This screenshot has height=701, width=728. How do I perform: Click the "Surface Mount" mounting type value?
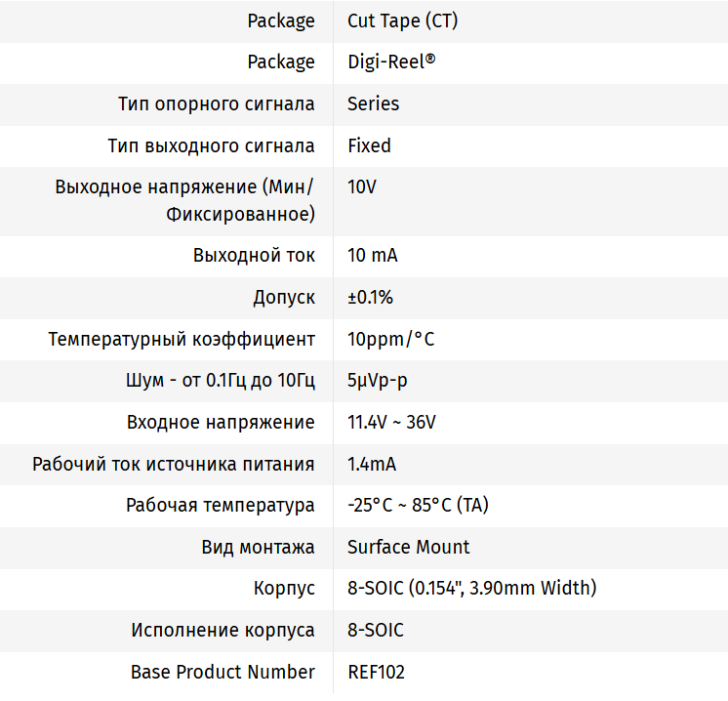(x=408, y=547)
